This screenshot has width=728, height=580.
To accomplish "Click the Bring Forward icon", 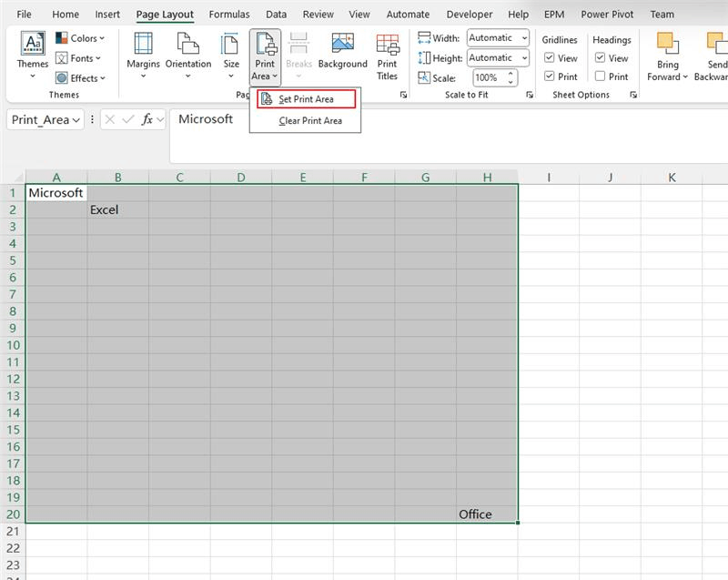I will [668, 44].
